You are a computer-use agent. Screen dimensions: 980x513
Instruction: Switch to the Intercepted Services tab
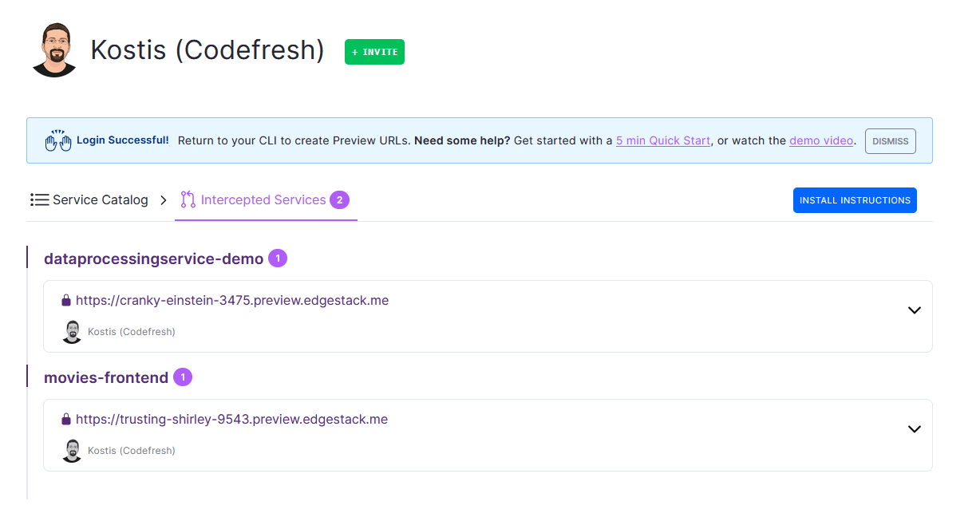coord(263,200)
